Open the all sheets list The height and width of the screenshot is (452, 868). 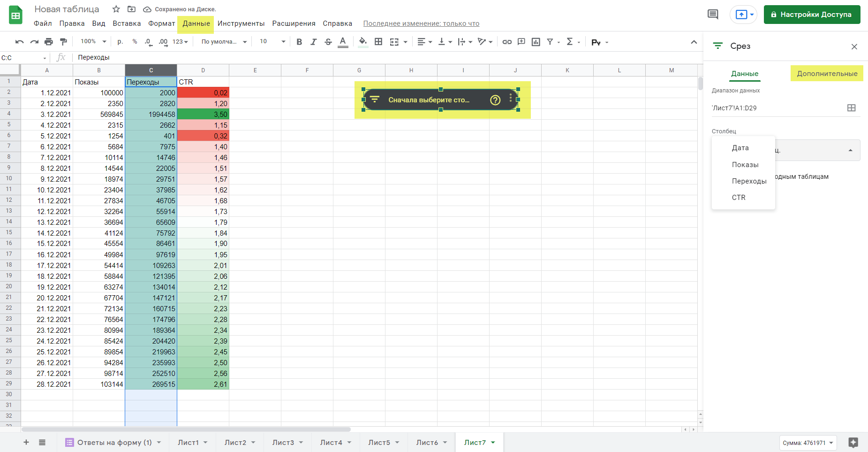(42, 442)
